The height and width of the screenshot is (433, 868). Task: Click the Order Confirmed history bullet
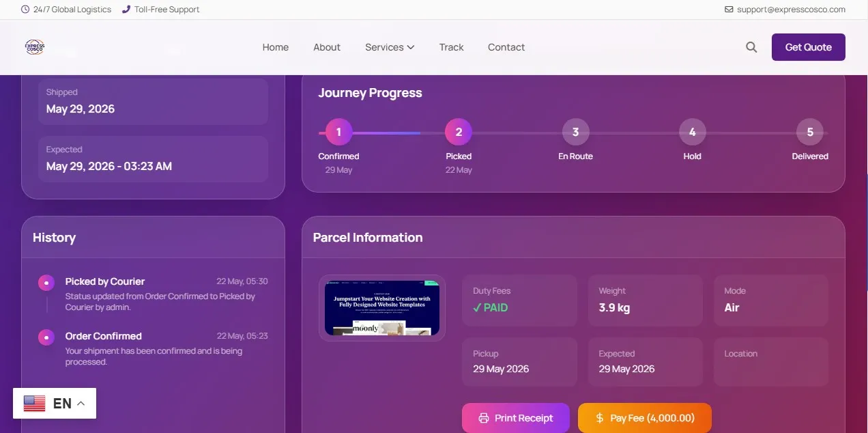tap(46, 337)
